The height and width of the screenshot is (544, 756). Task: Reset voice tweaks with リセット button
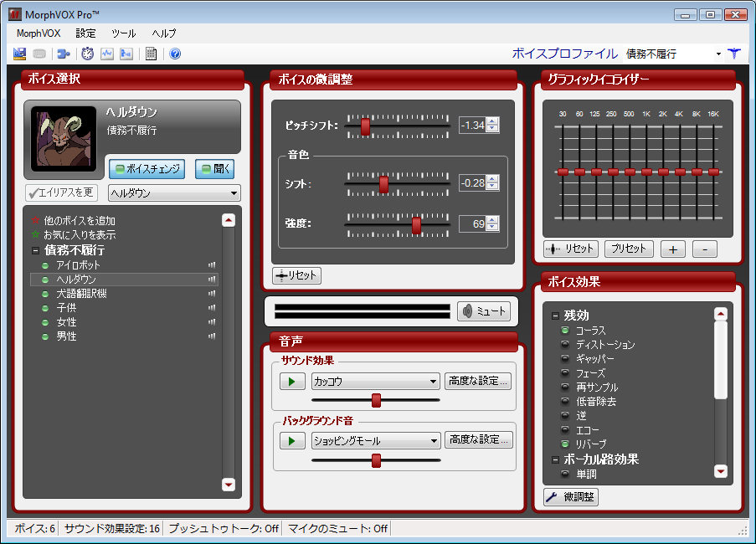coord(296,275)
